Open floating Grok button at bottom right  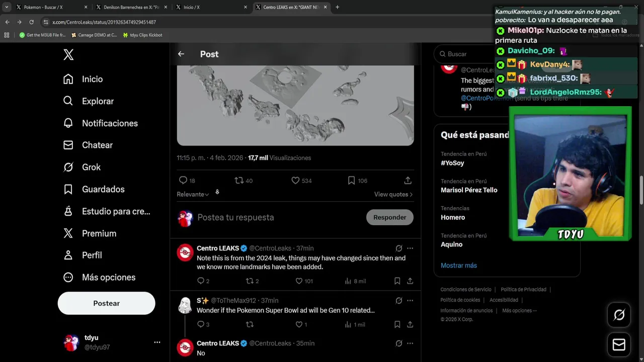(x=619, y=315)
